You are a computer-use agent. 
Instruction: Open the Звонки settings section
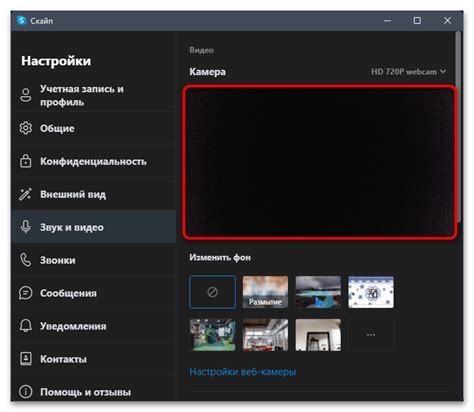[94, 260]
